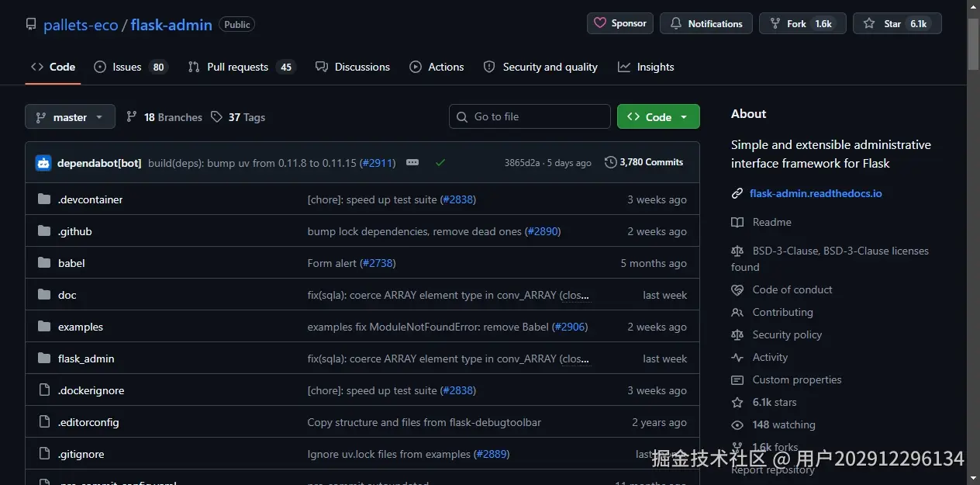Open the babel folder
The image size is (980, 485).
point(71,263)
